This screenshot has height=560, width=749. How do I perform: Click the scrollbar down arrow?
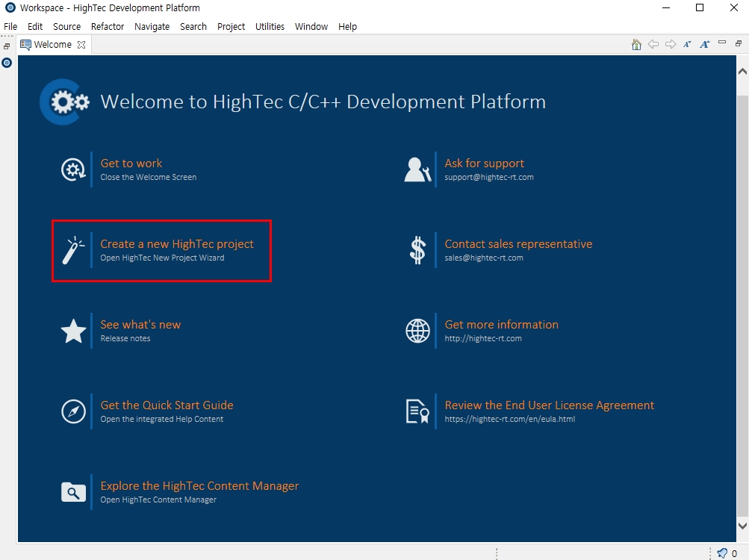pos(742,526)
